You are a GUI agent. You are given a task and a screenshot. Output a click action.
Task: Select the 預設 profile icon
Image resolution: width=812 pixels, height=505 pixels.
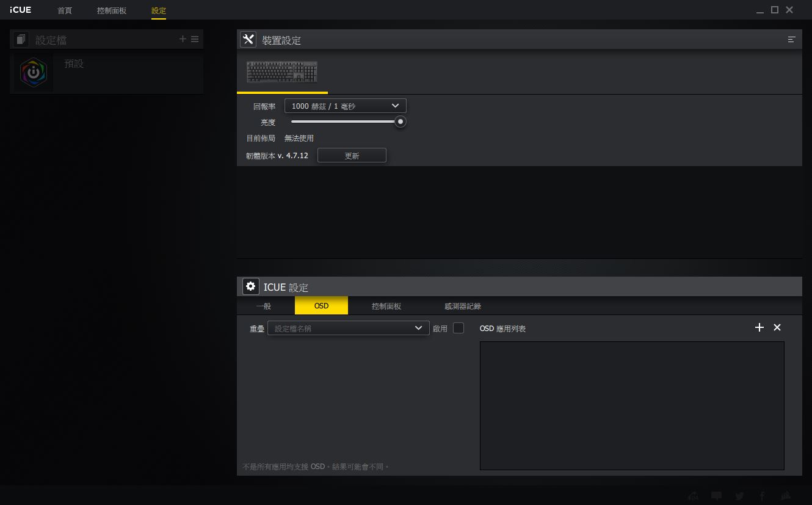[x=34, y=72]
